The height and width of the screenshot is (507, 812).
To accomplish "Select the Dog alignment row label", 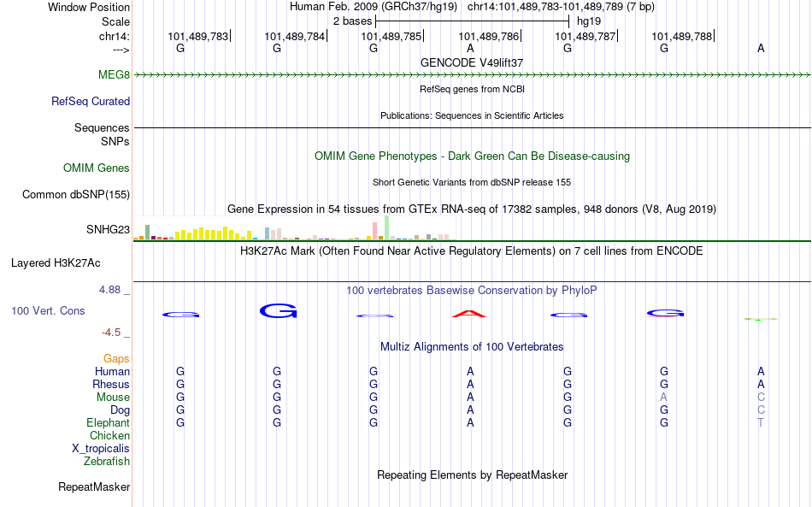I will click(120, 410).
